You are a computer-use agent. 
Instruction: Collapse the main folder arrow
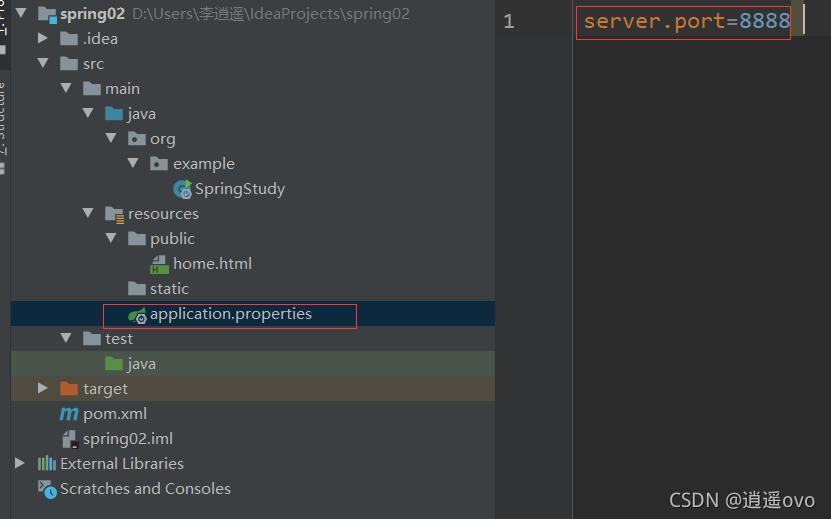[66, 88]
